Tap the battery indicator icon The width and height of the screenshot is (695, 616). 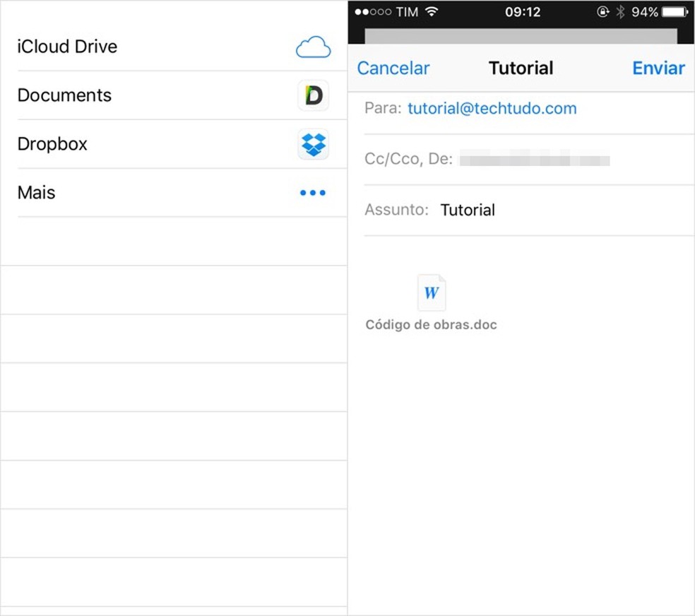675,12
